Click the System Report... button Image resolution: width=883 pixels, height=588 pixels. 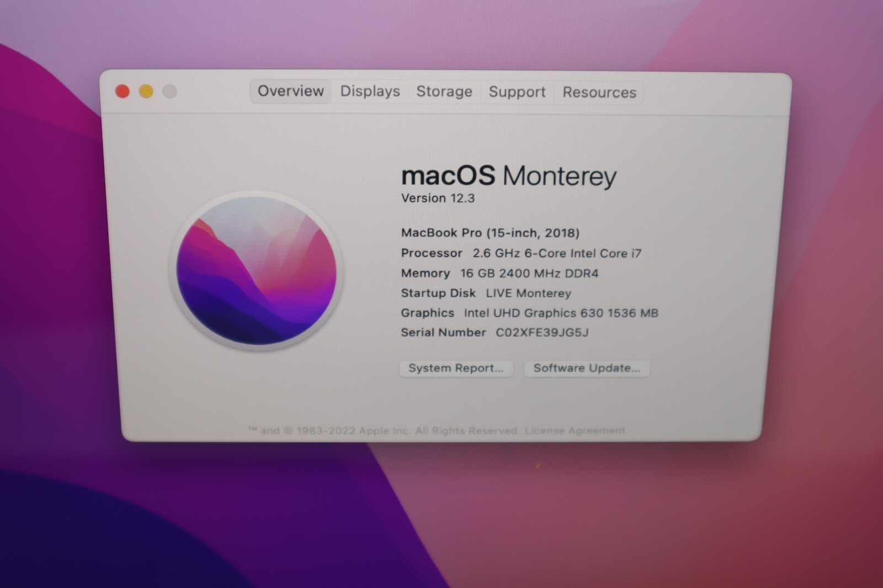point(456,368)
